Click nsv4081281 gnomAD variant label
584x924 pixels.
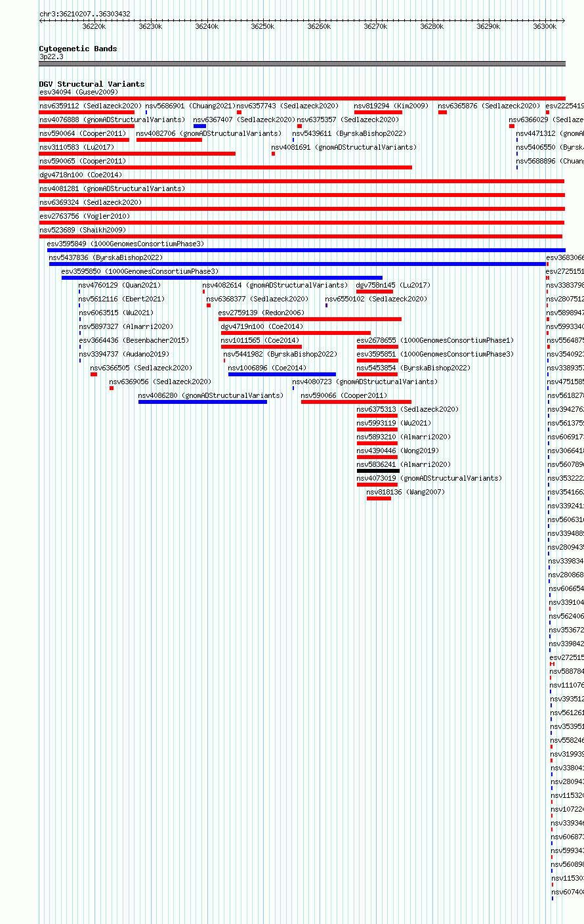pyautogui.click(x=112, y=188)
